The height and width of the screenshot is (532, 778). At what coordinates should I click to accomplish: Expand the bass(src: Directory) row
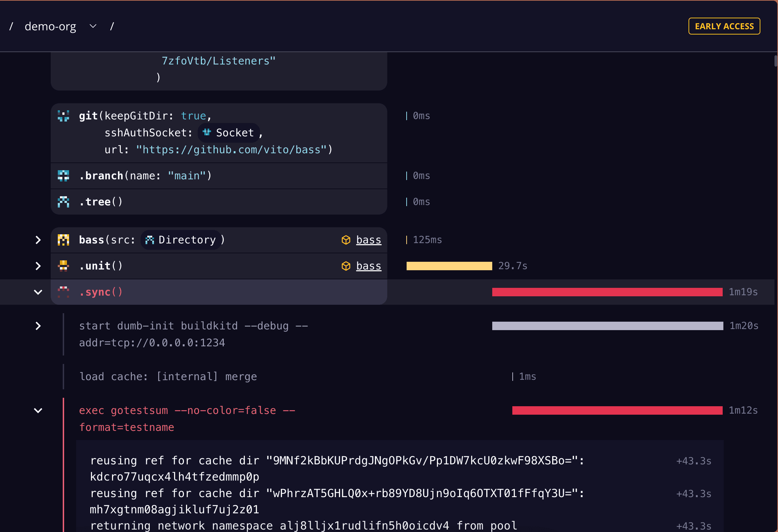tap(38, 240)
